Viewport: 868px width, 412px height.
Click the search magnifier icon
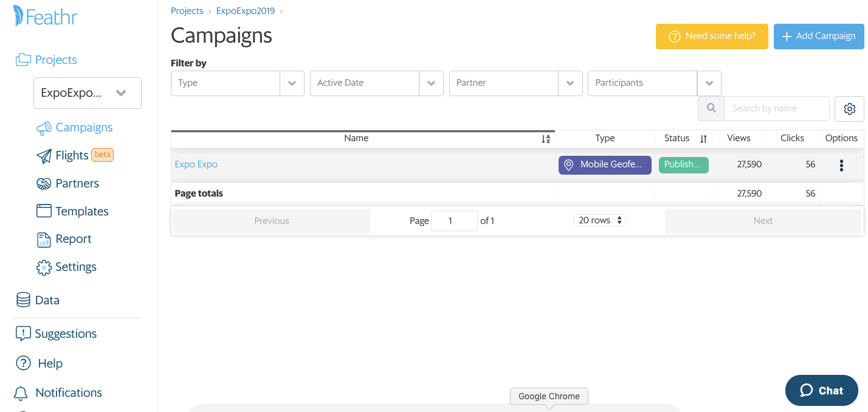[711, 109]
